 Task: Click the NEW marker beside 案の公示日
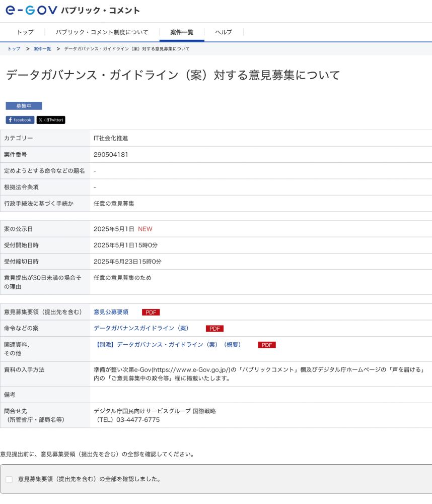(145, 229)
